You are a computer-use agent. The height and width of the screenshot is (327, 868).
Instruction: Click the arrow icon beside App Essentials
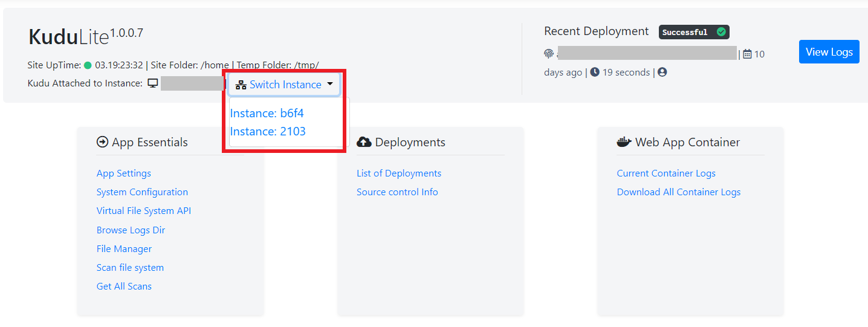[102, 142]
